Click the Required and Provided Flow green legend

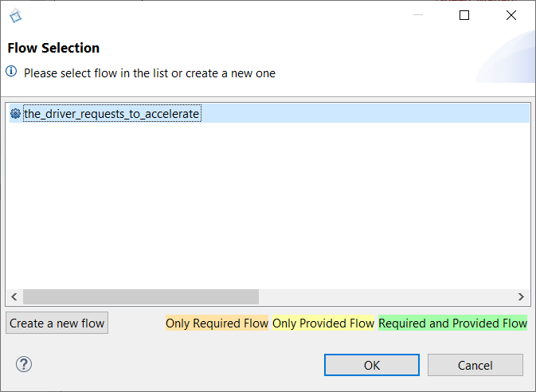click(x=452, y=323)
